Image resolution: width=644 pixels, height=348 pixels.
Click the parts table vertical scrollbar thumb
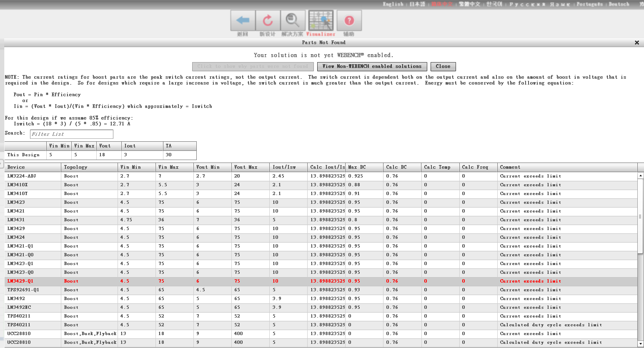coord(640,216)
